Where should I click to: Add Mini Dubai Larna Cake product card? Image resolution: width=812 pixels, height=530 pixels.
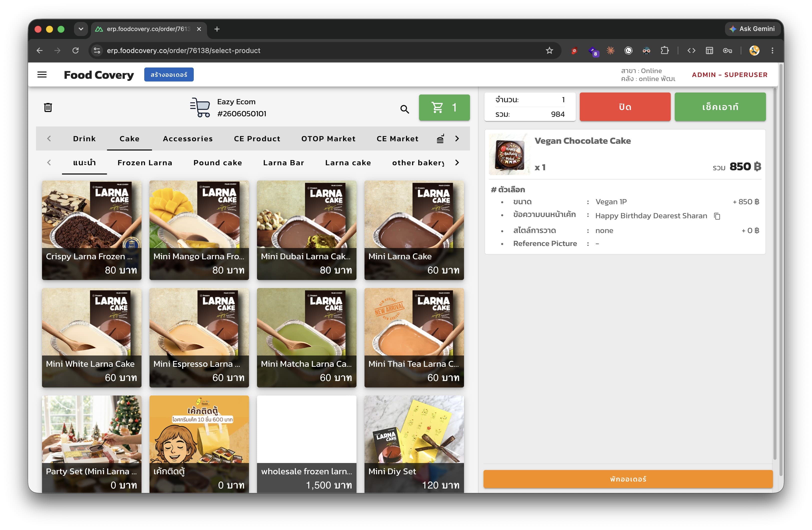307,230
